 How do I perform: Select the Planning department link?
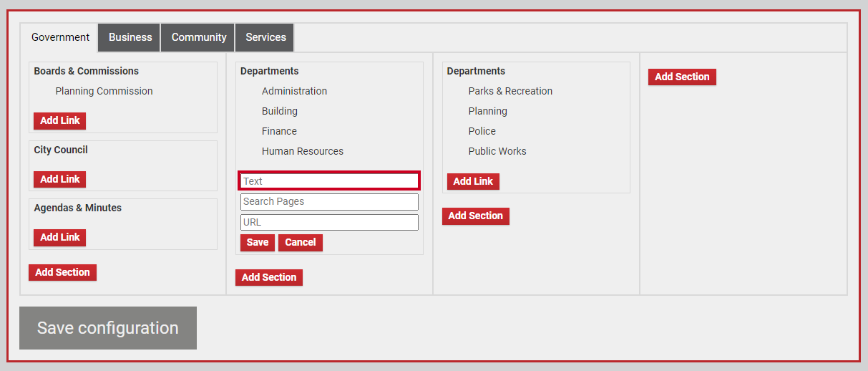click(x=488, y=111)
